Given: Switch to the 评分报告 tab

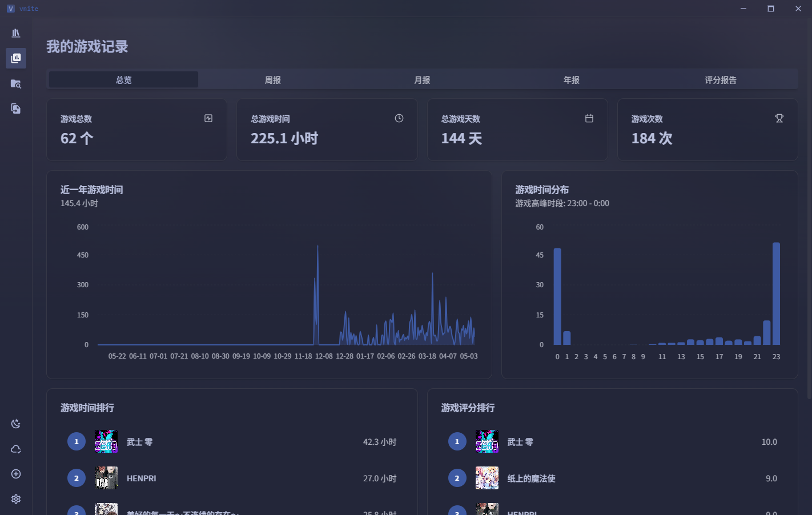Looking at the screenshot, I should 721,80.
